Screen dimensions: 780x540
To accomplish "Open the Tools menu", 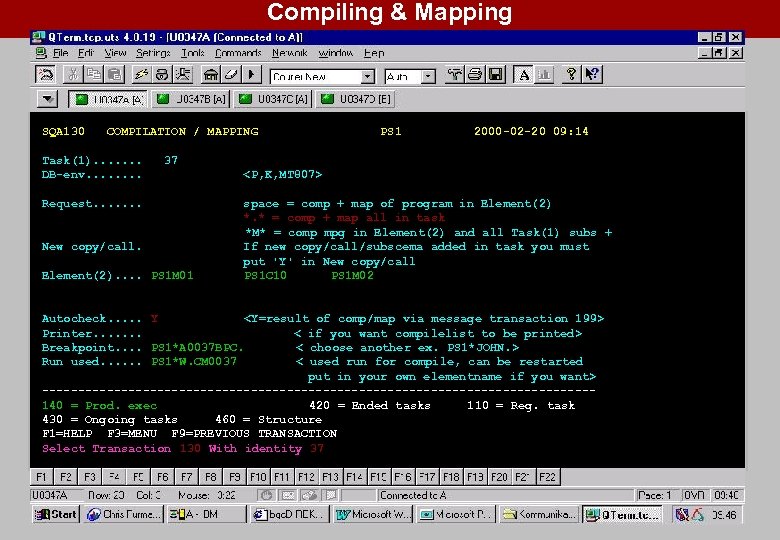I will point(193,53).
